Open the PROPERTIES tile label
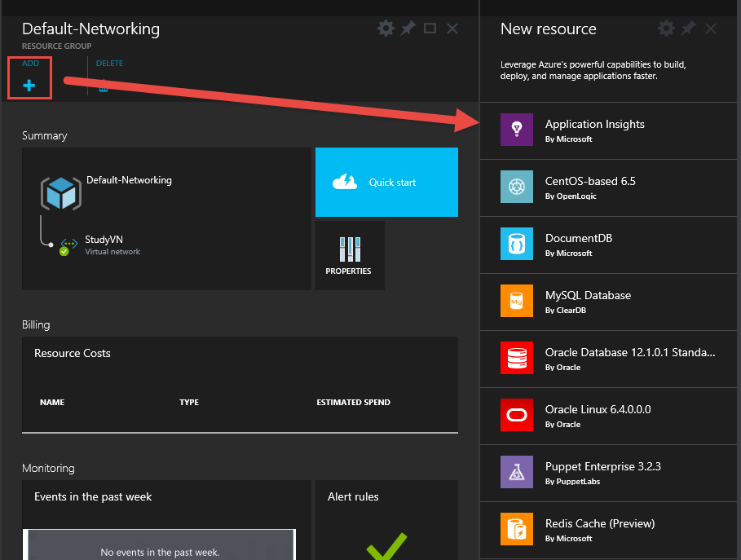 (348, 271)
